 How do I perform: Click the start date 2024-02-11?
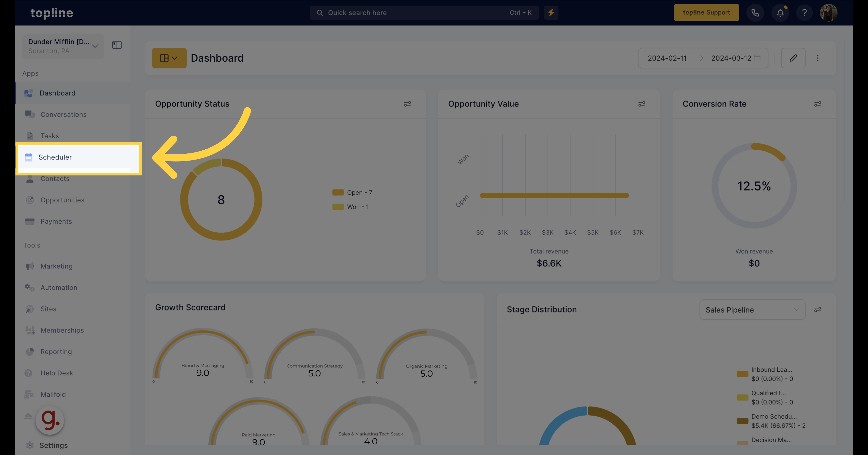[x=667, y=58]
